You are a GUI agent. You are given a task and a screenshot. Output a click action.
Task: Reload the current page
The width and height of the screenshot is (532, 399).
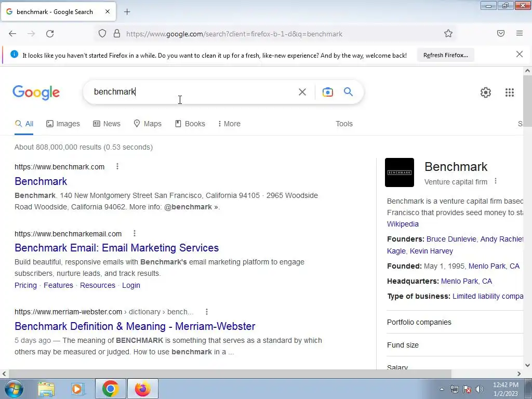[x=50, y=34]
